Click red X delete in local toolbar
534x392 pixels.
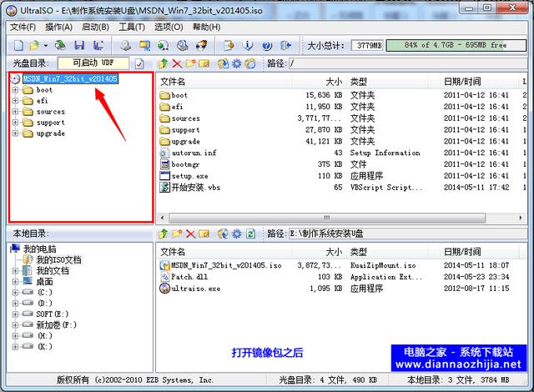pyautogui.click(x=190, y=234)
